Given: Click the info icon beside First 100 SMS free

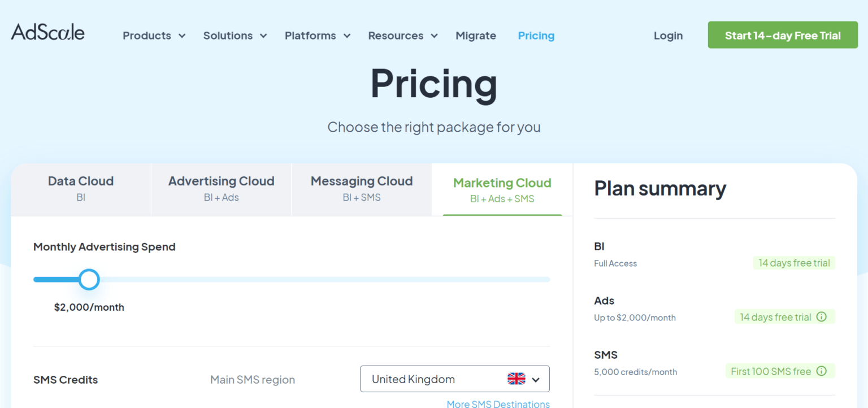Looking at the screenshot, I should pyautogui.click(x=821, y=371).
